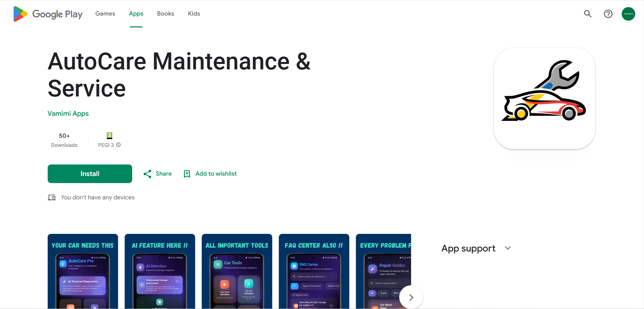Viewport: 644px width, 309px height.
Task: Open the YOUR CAR NEEDS THIS screenshot
Action: [83, 271]
